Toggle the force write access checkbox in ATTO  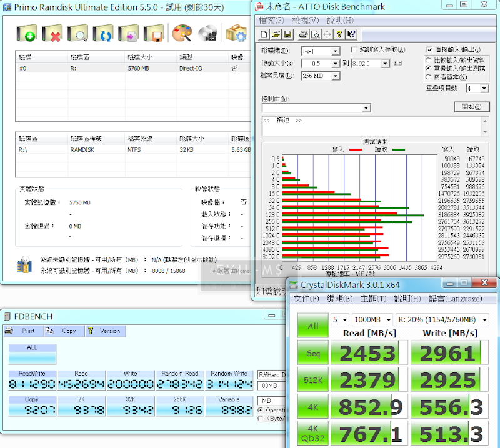tap(353, 49)
